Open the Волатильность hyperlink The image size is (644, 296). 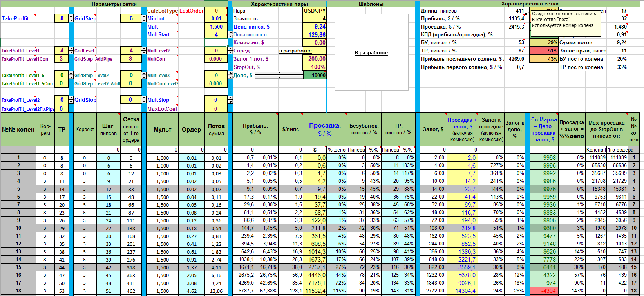[251, 34]
